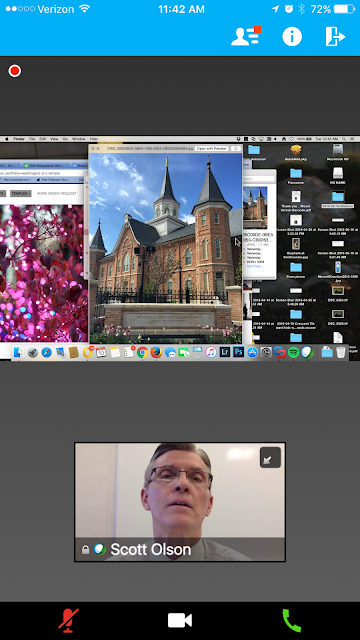
Task: Click the quickadd.pkg package on shared desktop
Action: point(296,152)
